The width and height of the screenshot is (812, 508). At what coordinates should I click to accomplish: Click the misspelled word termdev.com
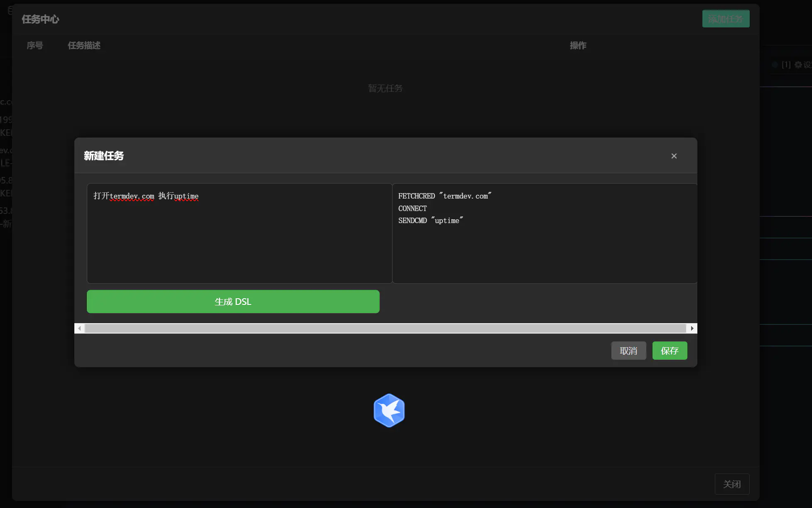[x=132, y=196]
